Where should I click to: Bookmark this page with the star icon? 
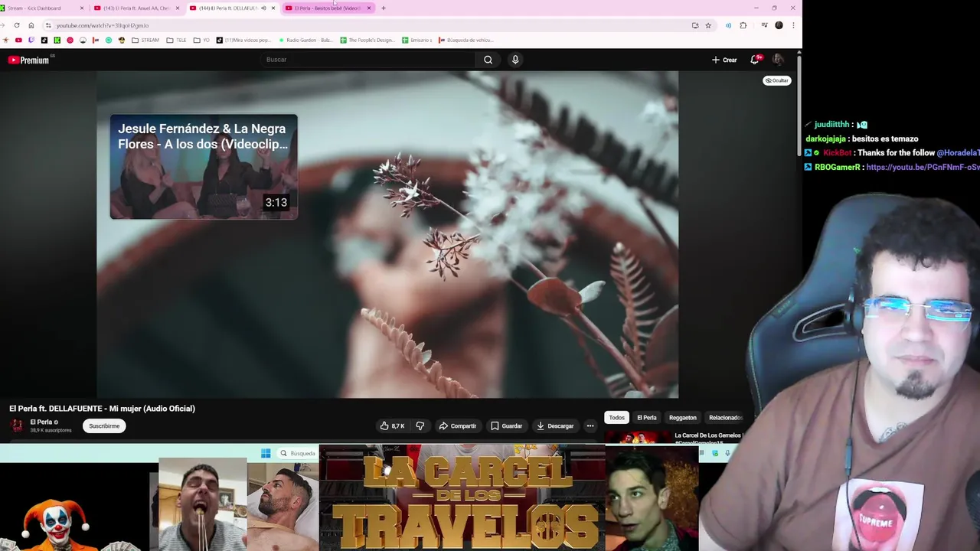click(x=708, y=25)
